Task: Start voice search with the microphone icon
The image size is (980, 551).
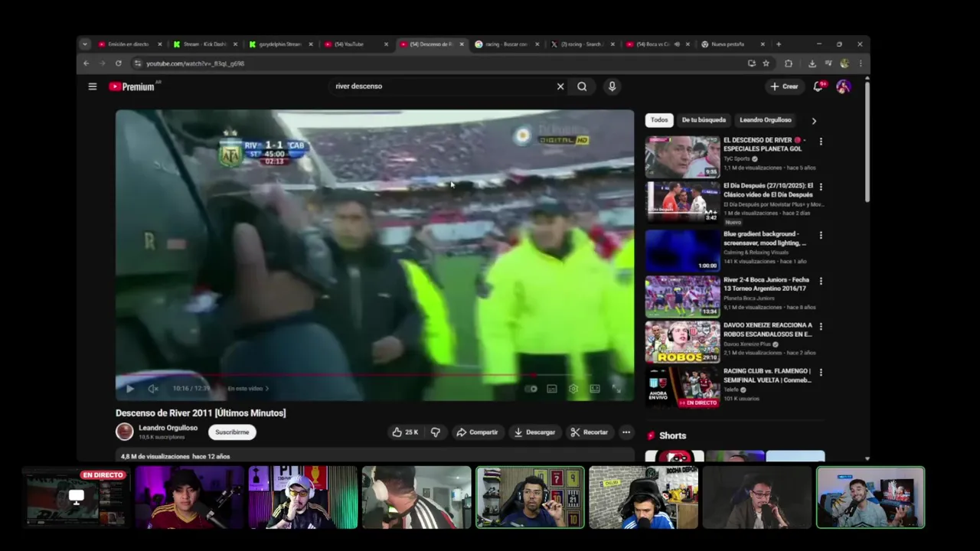Action: click(x=612, y=86)
